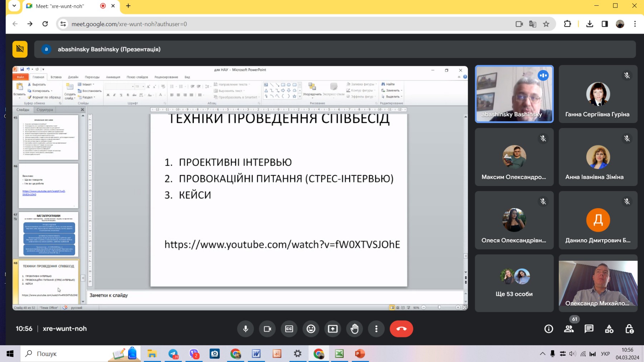Toggle the camera in the Meet toolbar
The image size is (644, 362).
267,329
